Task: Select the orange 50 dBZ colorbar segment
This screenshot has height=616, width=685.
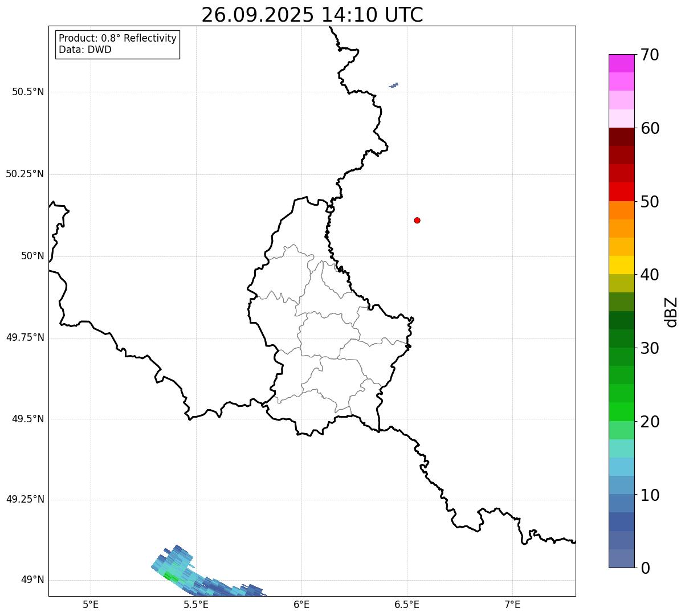Action: [x=621, y=210]
